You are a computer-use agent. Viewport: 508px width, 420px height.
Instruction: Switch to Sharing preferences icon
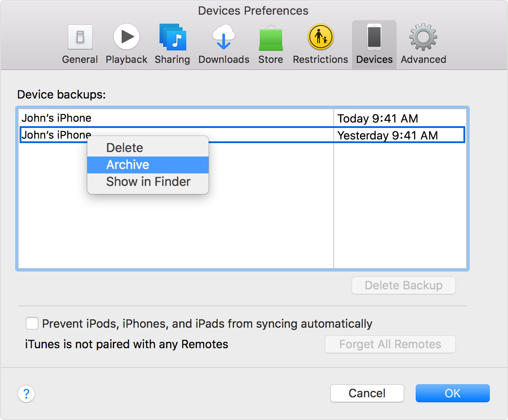(172, 37)
